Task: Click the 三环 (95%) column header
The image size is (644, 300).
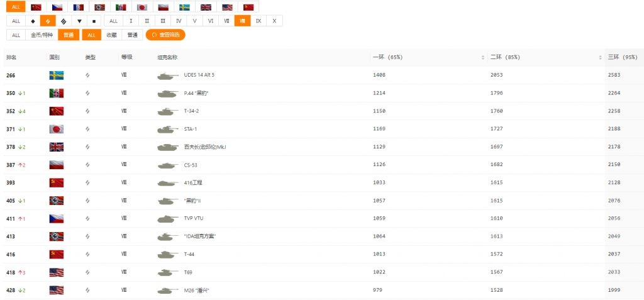Action: click(619, 57)
